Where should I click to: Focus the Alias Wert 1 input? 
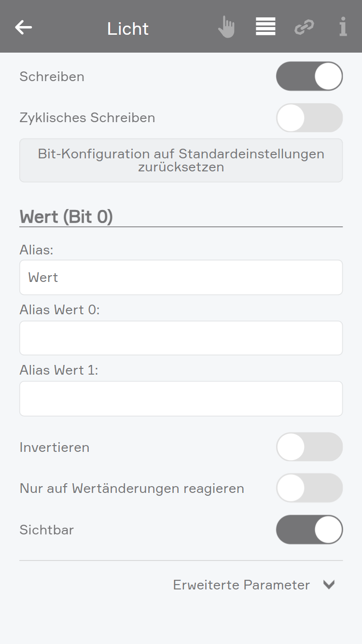(181, 399)
